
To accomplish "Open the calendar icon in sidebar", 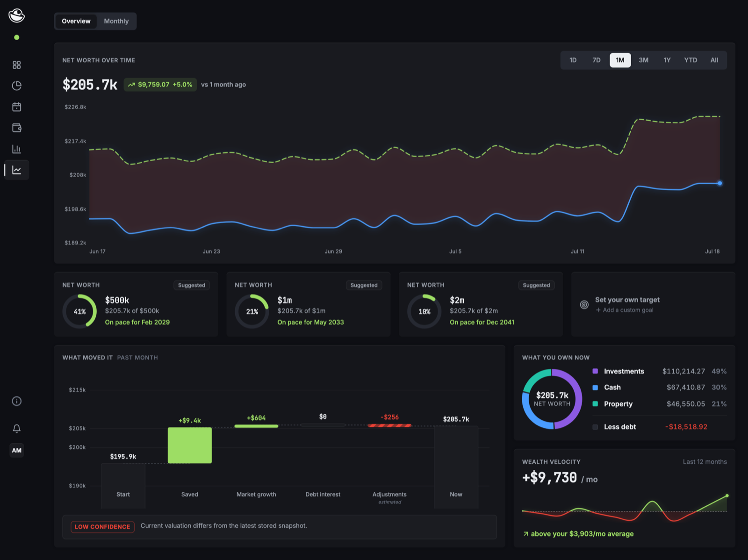I will [x=17, y=107].
